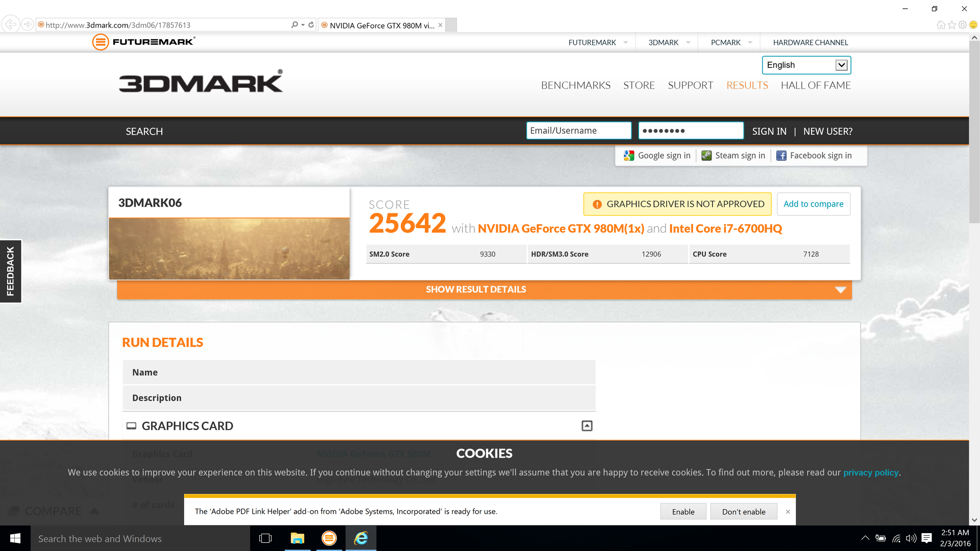
Task: Click the NEW USER? link
Action: [827, 131]
